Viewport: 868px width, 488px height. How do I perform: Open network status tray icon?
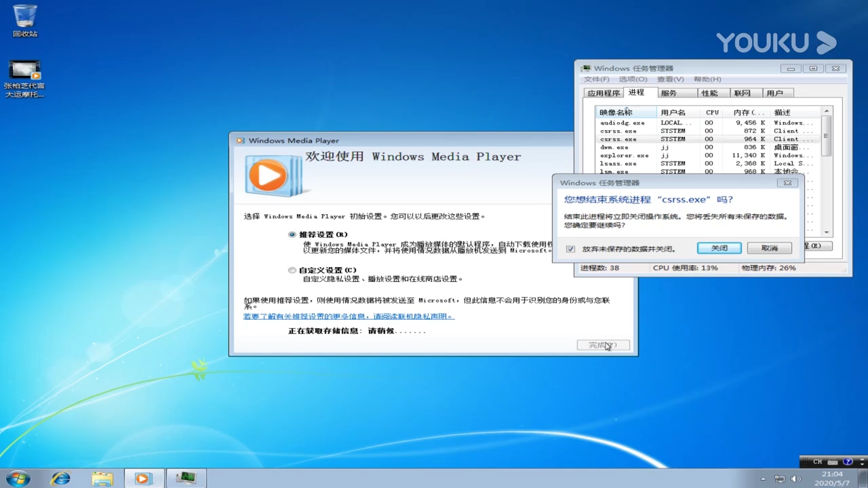tap(780, 479)
